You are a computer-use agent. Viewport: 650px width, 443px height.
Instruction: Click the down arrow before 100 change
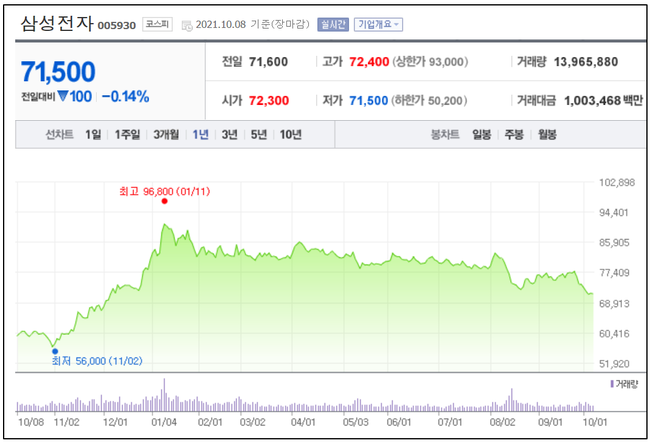point(63,97)
